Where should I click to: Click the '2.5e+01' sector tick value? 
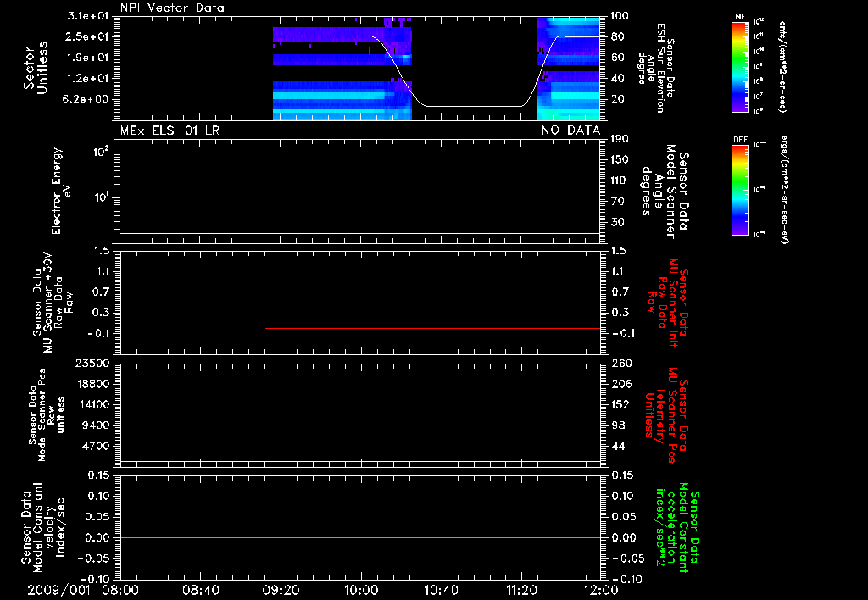(88, 36)
